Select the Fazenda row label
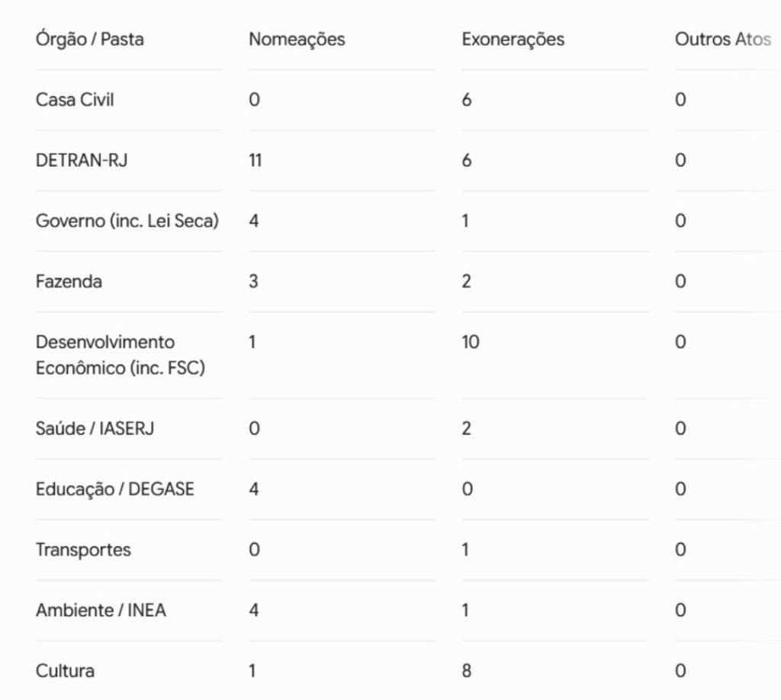The width and height of the screenshot is (781, 700). (x=69, y=281)
